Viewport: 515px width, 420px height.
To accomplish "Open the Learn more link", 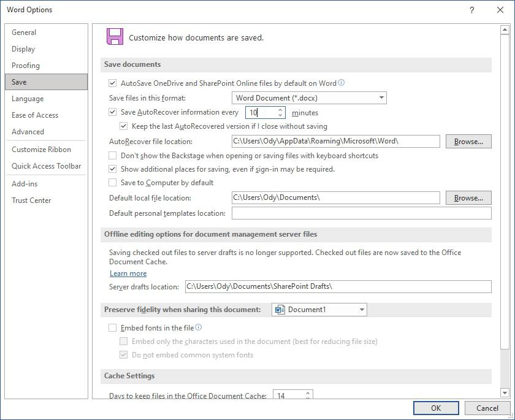I will [x=128, y=273].
